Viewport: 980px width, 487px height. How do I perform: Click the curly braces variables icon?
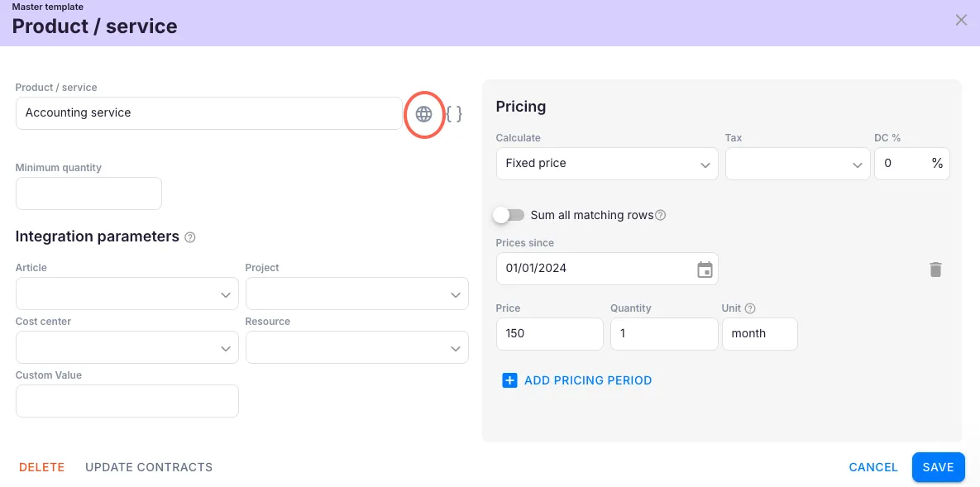[454, 114]
